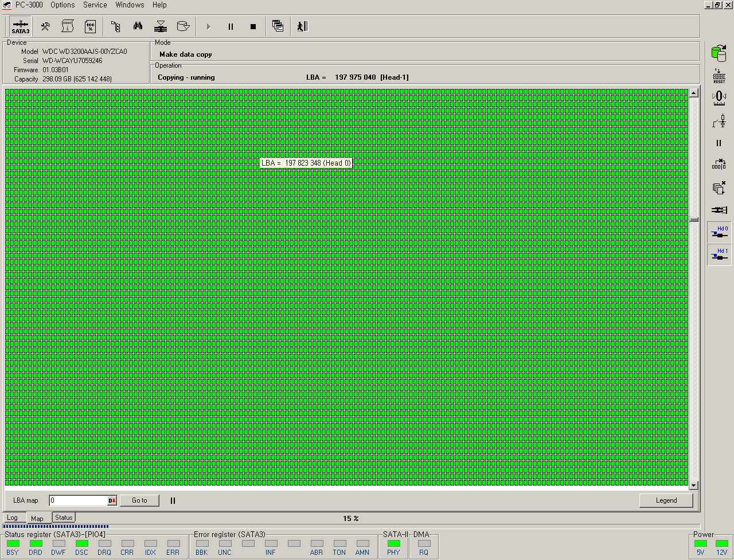Click the running man exit icon
Image resolution: width=734 pixels, height=560 pixels.
tap(302, 26)
